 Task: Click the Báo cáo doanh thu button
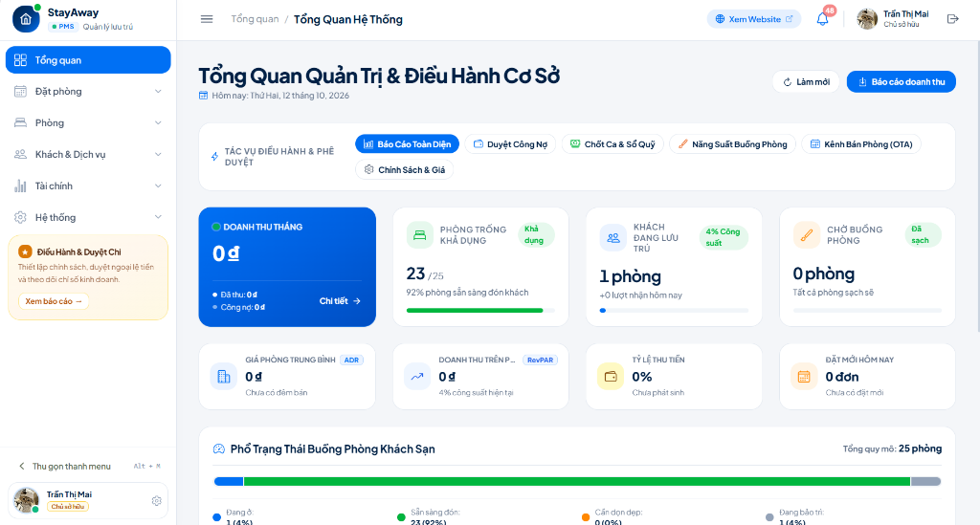(902, 82)
